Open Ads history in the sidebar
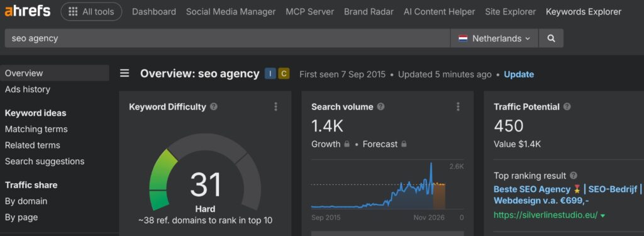644x236 pixels. click(28, 89)
